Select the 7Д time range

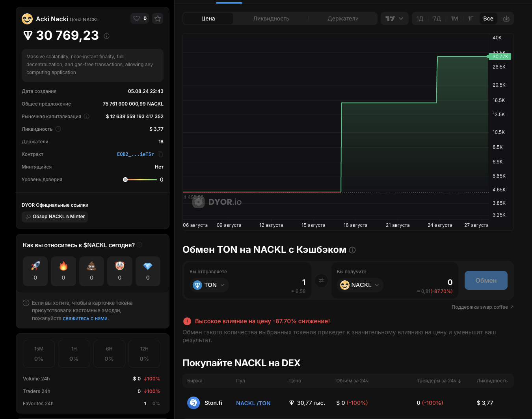437,19
